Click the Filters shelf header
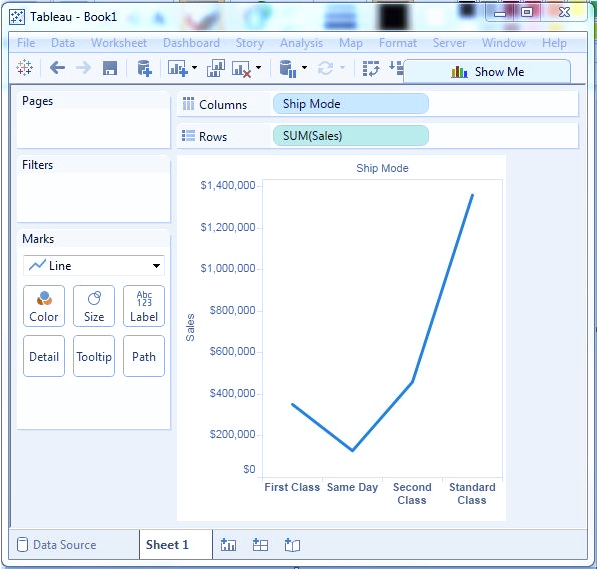Image resolution: width=600 pixels, height=569 pixels. pos(38,165)
